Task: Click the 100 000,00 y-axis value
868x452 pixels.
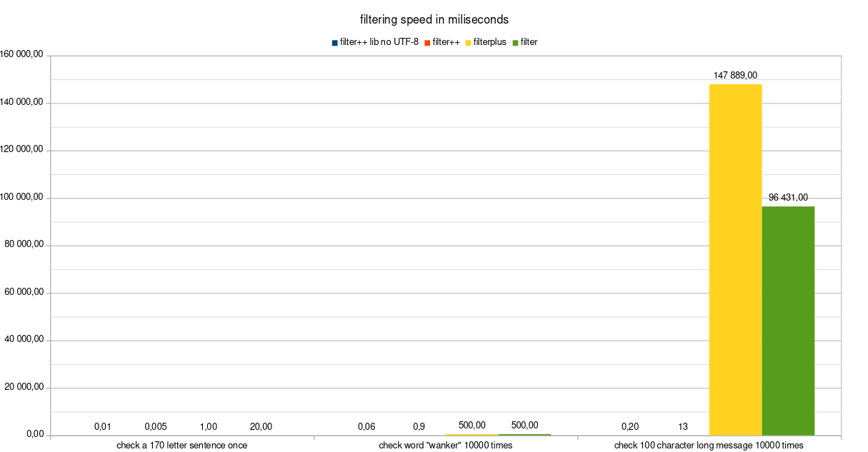Action: [24, 198]
